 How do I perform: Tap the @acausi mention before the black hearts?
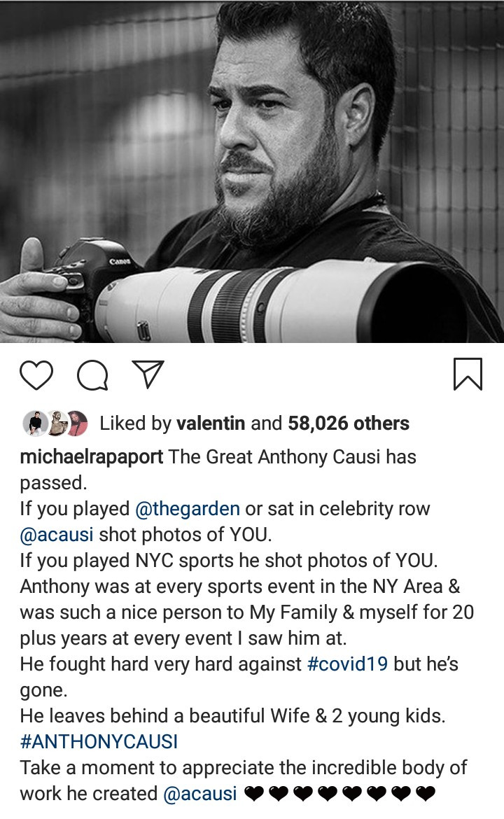tap(199, 793)
